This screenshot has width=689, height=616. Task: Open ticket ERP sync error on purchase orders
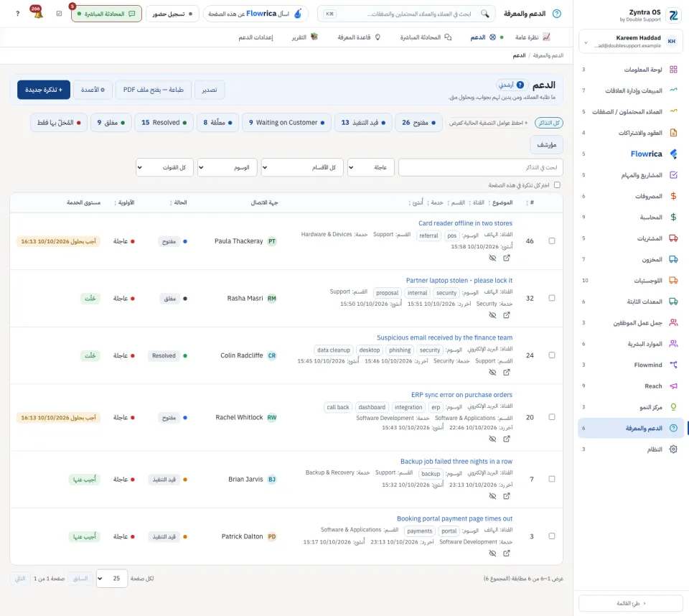[461, 395]
